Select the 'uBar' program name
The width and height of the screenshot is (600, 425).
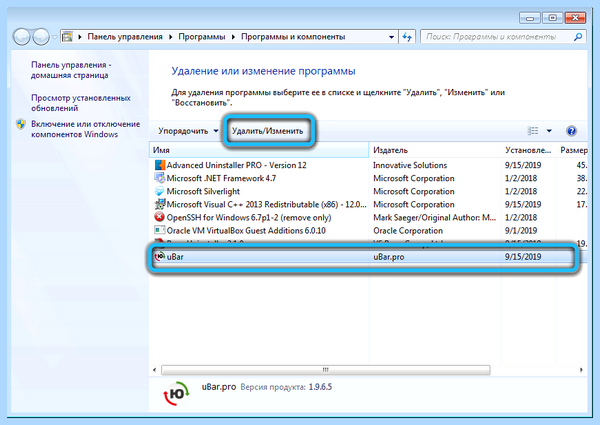point(175,257)
